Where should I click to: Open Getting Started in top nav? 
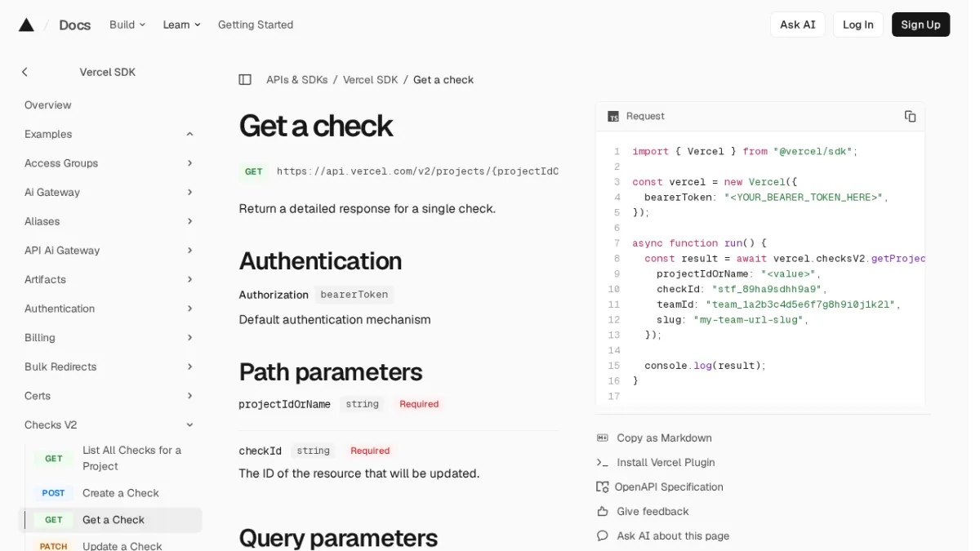[x=256, y=24]
